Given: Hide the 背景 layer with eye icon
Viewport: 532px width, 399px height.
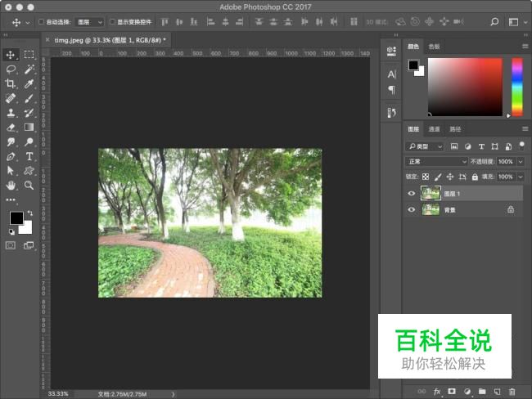Looking at the screenshot, I should tap(411, 209).
